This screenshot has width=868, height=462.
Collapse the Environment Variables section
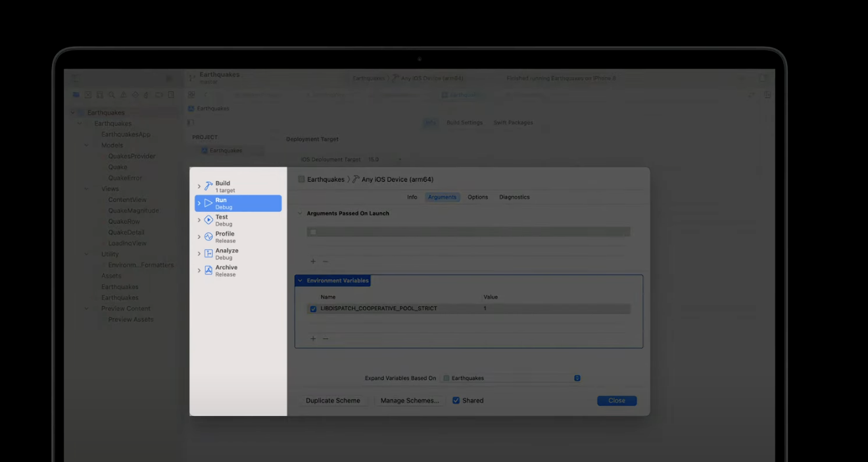(x=301, y=280)
